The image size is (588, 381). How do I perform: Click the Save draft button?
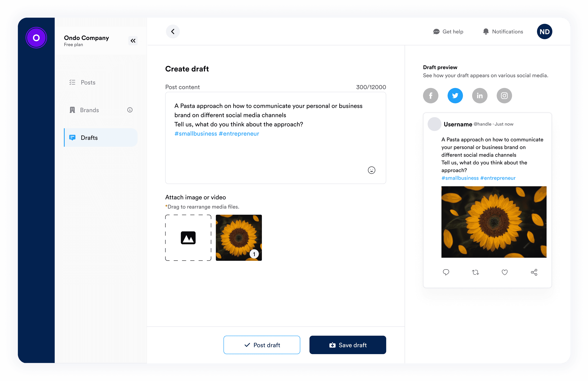point(347,345)
